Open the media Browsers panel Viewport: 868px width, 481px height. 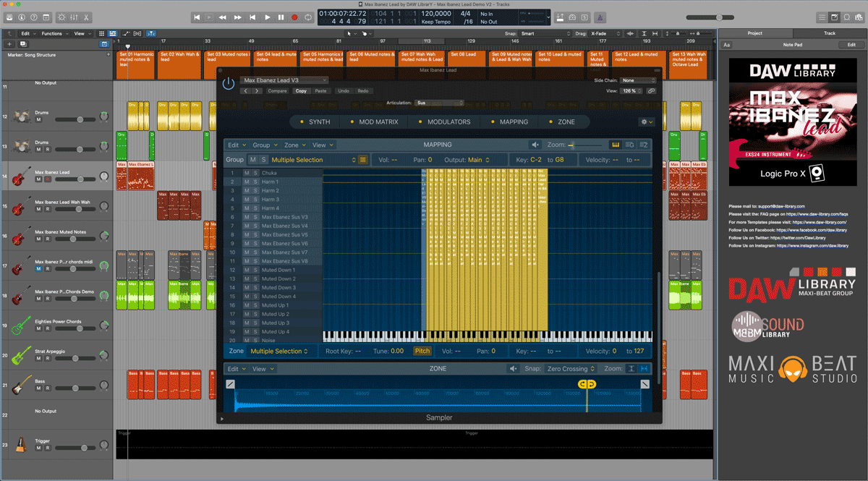pos(860,17)
